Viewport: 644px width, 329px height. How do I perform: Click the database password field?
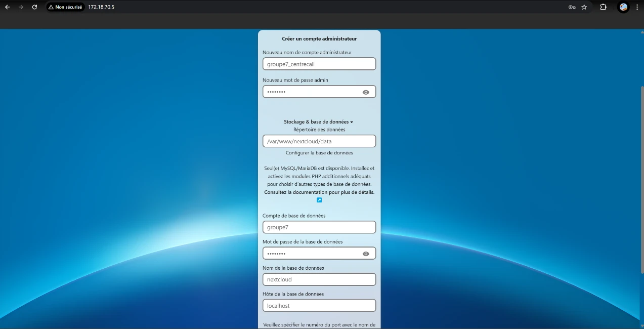pos(319,253)
